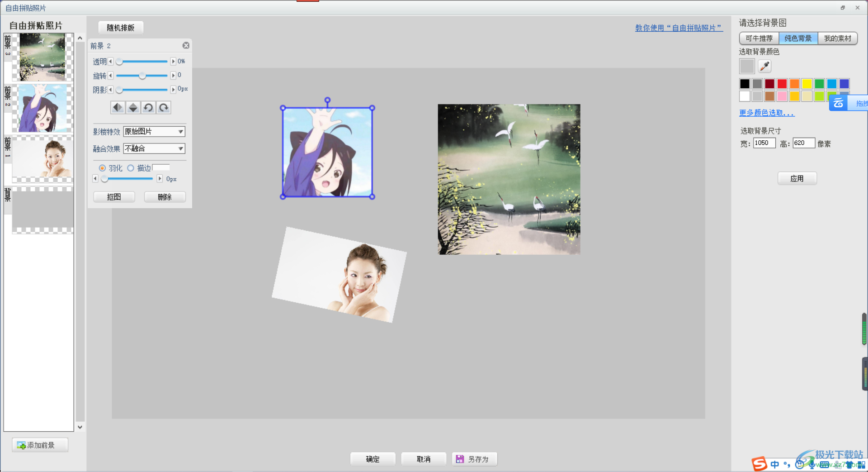
Task: Click rotation handle above anime image
Action: (327, 100)
